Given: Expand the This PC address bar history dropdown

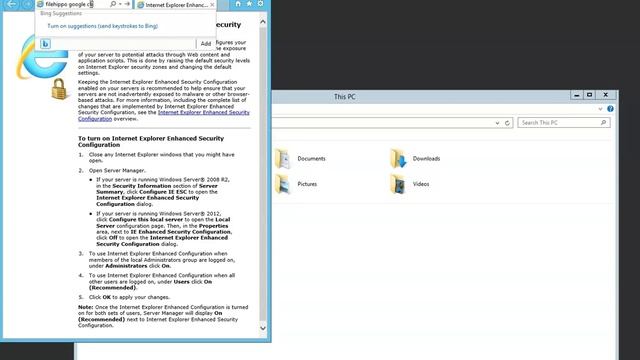Looking at the screenshot, I should pos(497,123).
